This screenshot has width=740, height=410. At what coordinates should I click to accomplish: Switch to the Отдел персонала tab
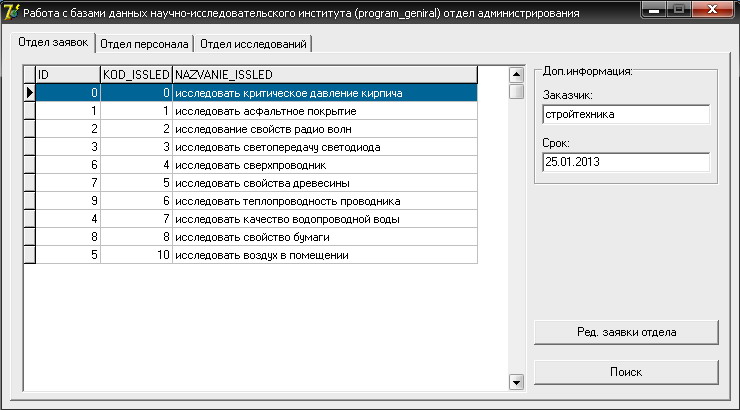pyautogui.click(x=144, y=44)
